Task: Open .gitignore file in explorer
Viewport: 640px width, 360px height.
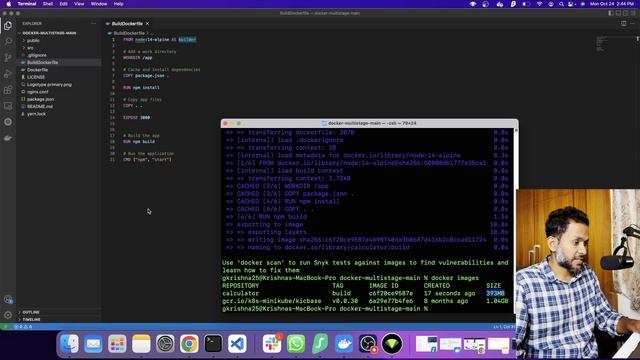Action: click(37, 55)
